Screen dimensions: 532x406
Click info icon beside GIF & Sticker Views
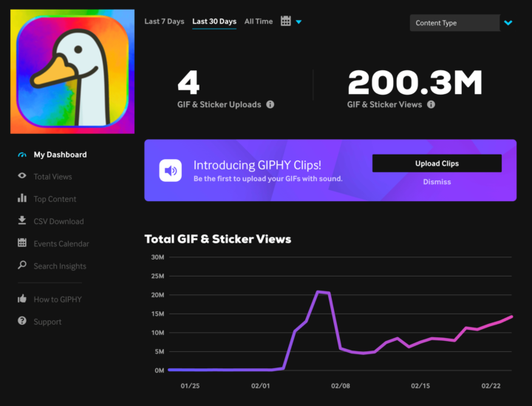431,104
